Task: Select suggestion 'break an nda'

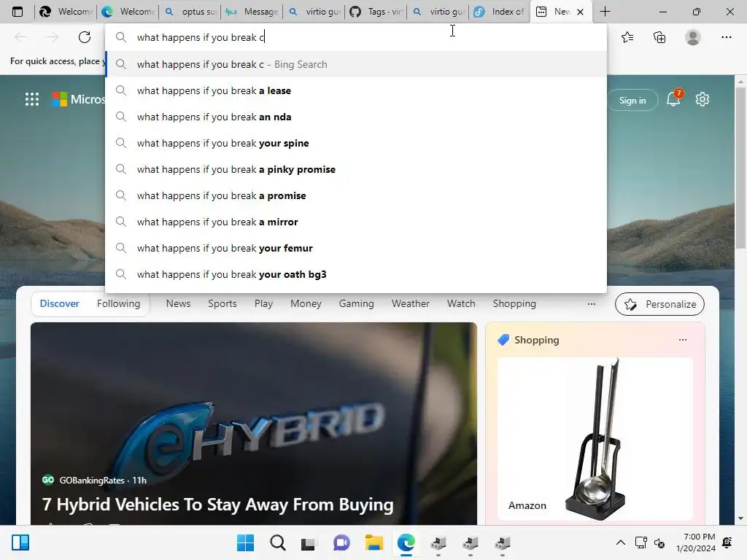Action: pos(356,117)
